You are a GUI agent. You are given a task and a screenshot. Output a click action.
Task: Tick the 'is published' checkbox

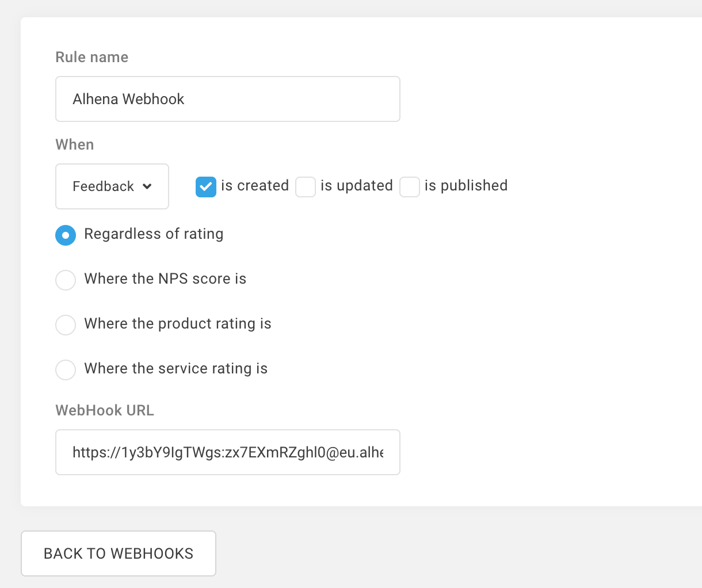pos(410,187)
